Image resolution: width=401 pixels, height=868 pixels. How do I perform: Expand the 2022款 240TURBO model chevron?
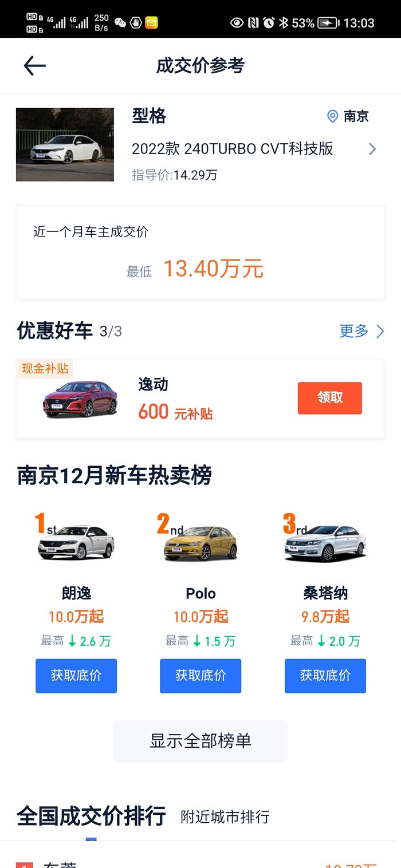[x=372, y=149]
